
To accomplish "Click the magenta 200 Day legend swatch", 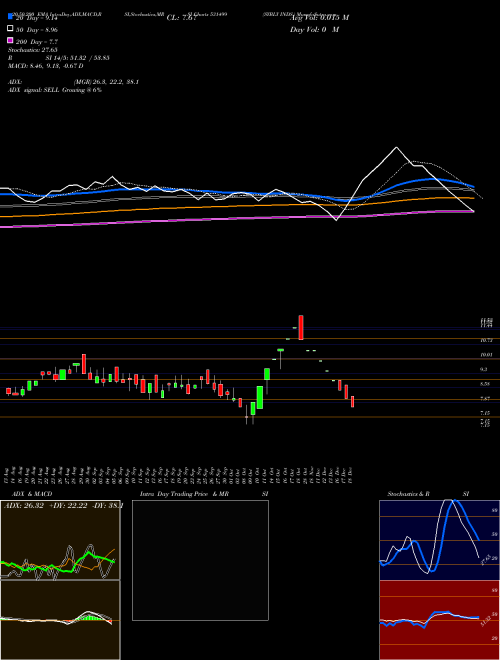I will 10,40.
